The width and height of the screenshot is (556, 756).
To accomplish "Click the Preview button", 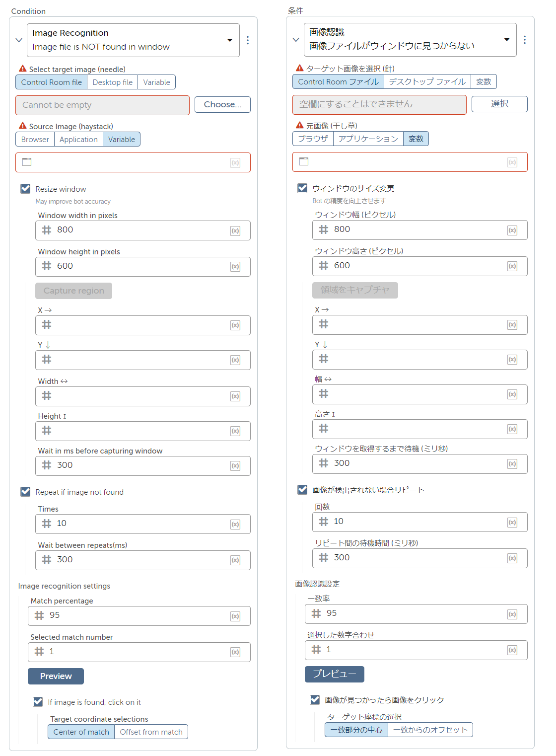I will pos(56,676).
